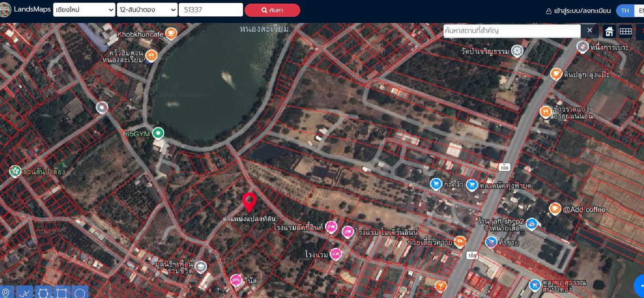Click the วัดป่าเจริญธรรม temple marker
644x298 pixels.
pos(517,51)
